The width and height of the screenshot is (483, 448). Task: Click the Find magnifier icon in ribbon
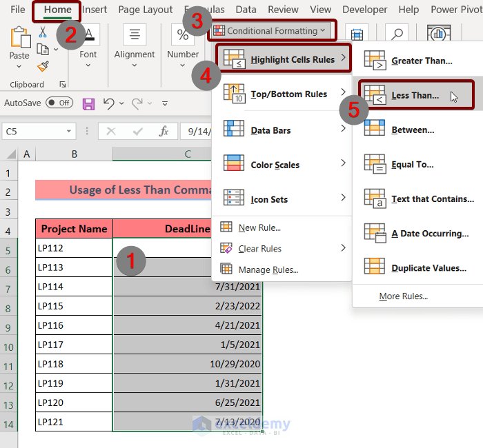(x=397, y=33)
